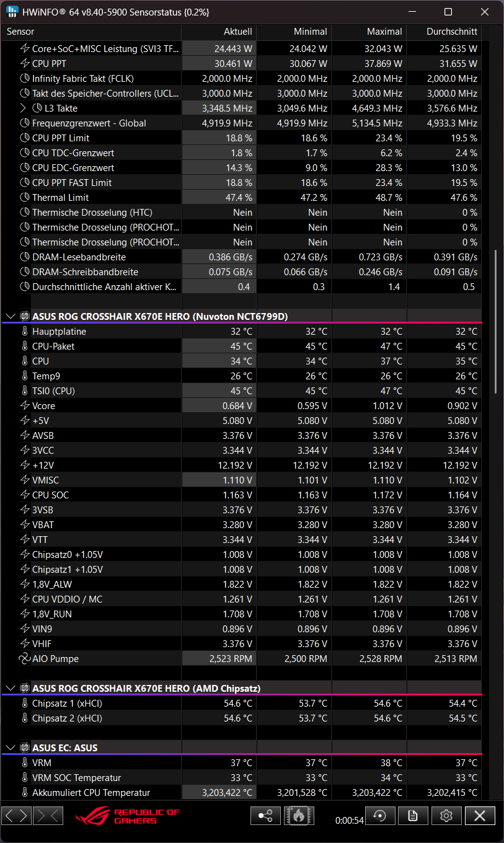Click the lightning icon beside VBAT
This screenshot has height=843, width=504.
point(25,524)
